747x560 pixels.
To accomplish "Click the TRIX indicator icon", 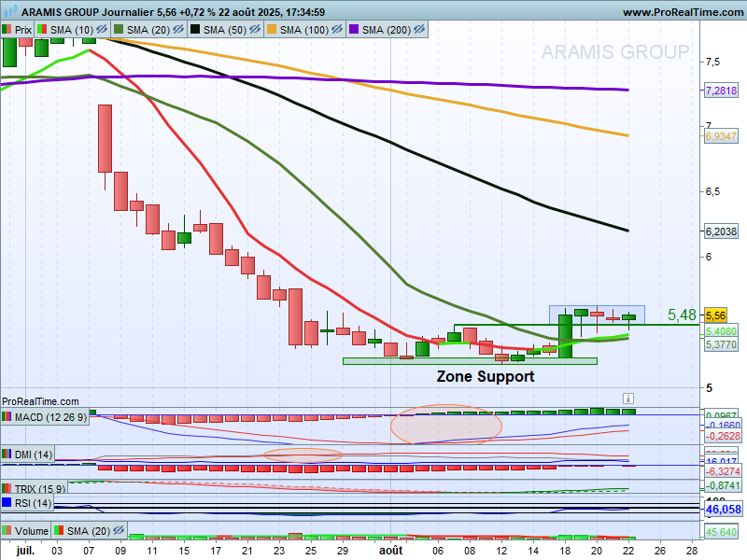I will [7, 488].
